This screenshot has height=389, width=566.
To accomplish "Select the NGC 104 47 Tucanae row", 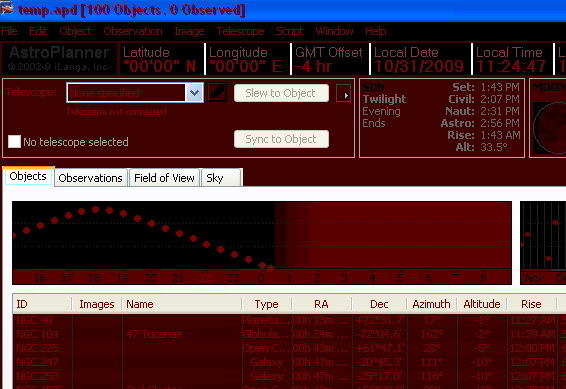I will point(289,334).
